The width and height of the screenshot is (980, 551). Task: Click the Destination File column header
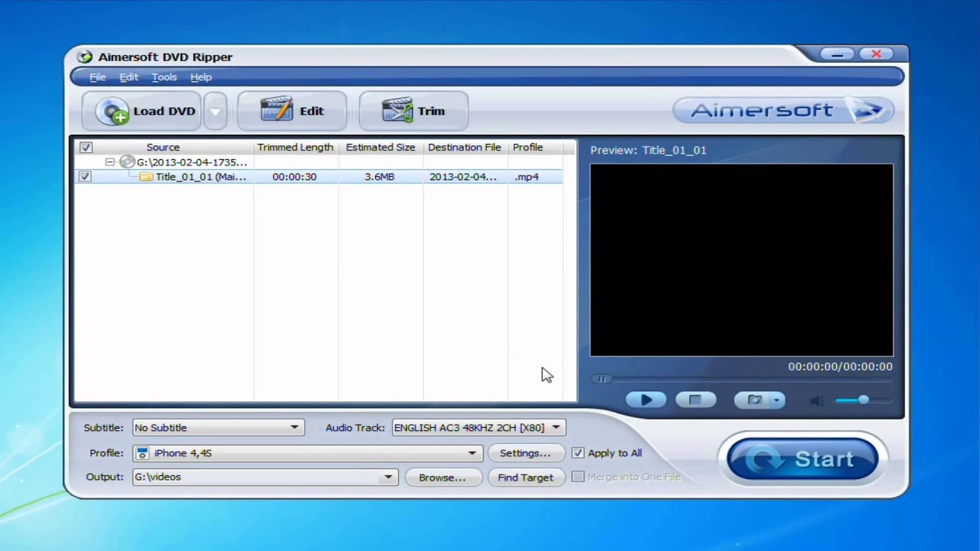coord(465,147)
